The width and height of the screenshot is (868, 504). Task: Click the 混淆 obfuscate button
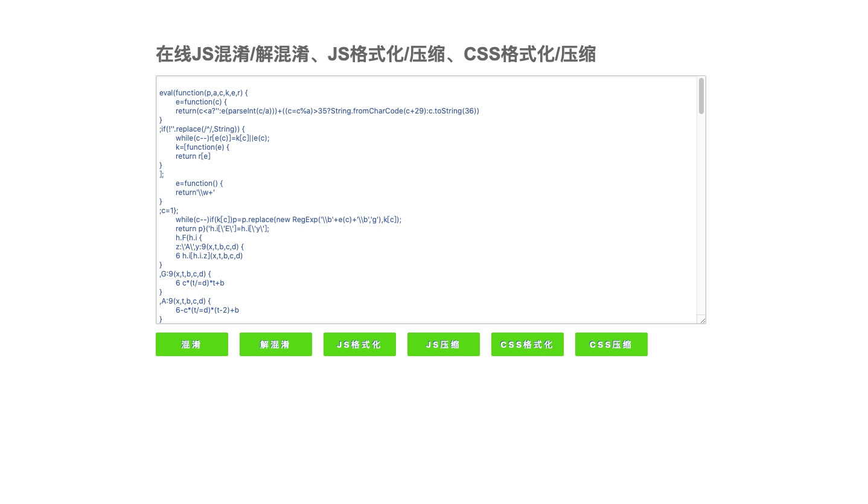coord(192,344)
